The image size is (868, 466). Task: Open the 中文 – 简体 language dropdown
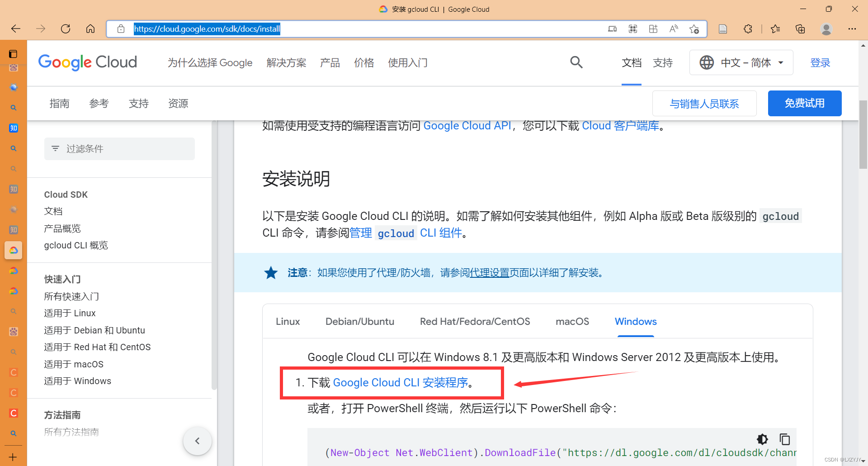[741, 62]
